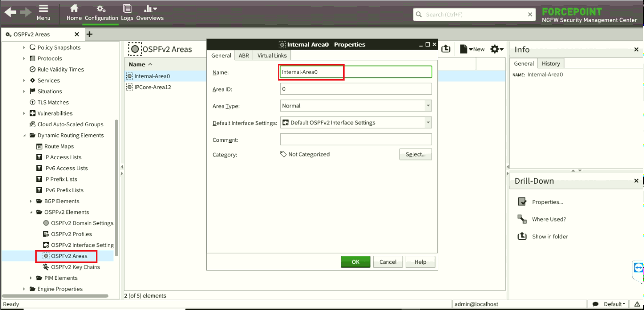Switch to the ABR tab
This screenshot has width=644, height=310.
click(x=244, y=56)
